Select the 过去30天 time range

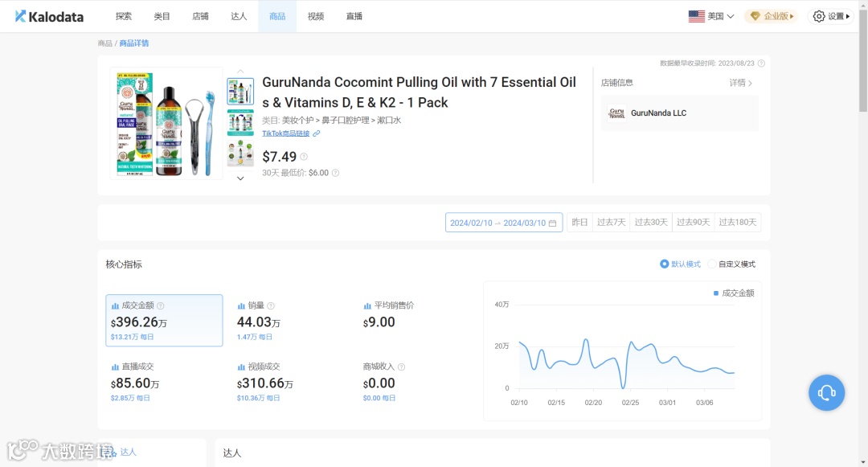[x=651, y=223]
